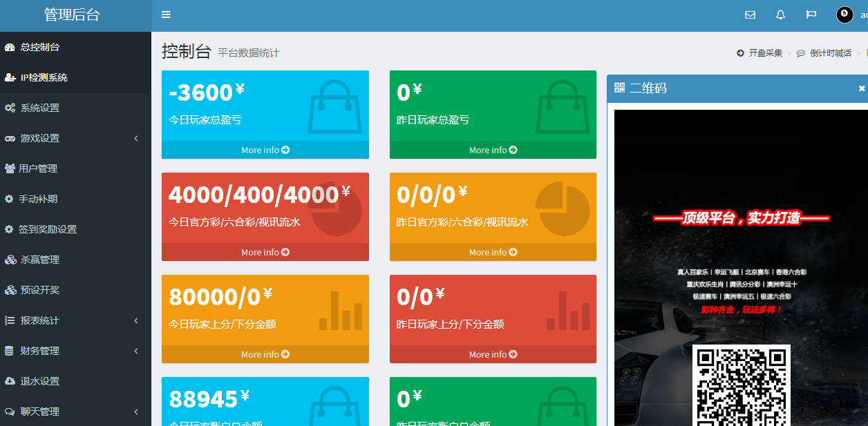Toggle the sidebar with hamburger icon

click(x=166, y=14)
